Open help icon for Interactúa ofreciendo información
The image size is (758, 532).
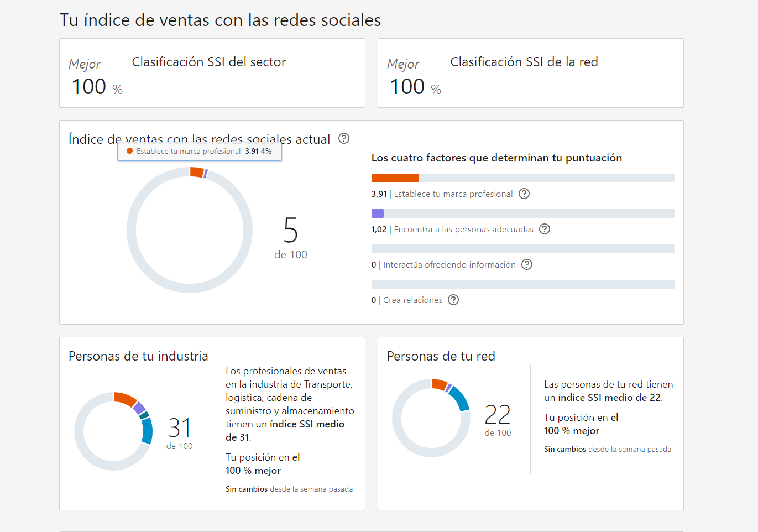[527, 264]
